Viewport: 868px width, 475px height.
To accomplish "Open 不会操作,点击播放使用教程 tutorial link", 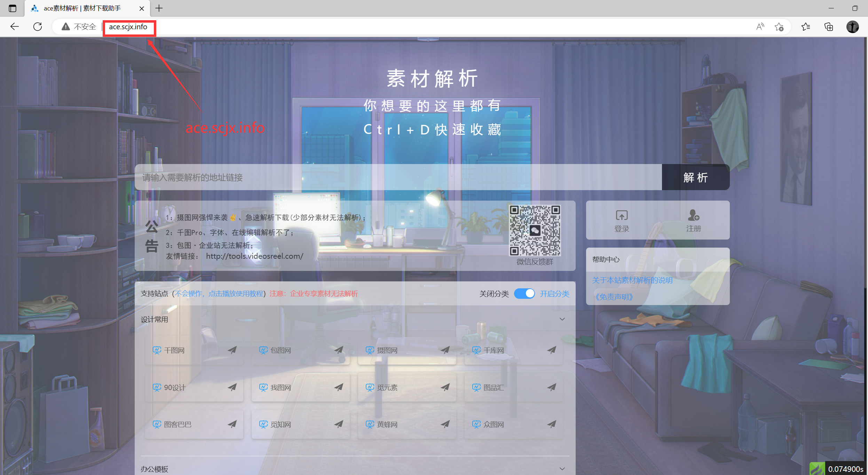I will coord(219,294).
